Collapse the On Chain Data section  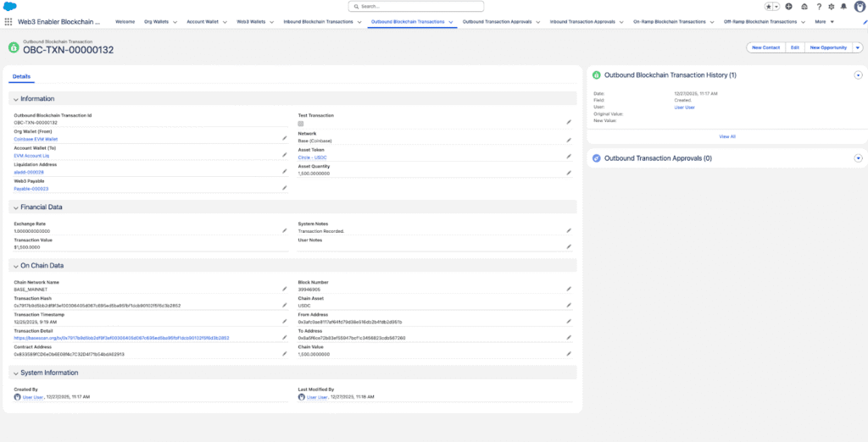pos(14,265)
